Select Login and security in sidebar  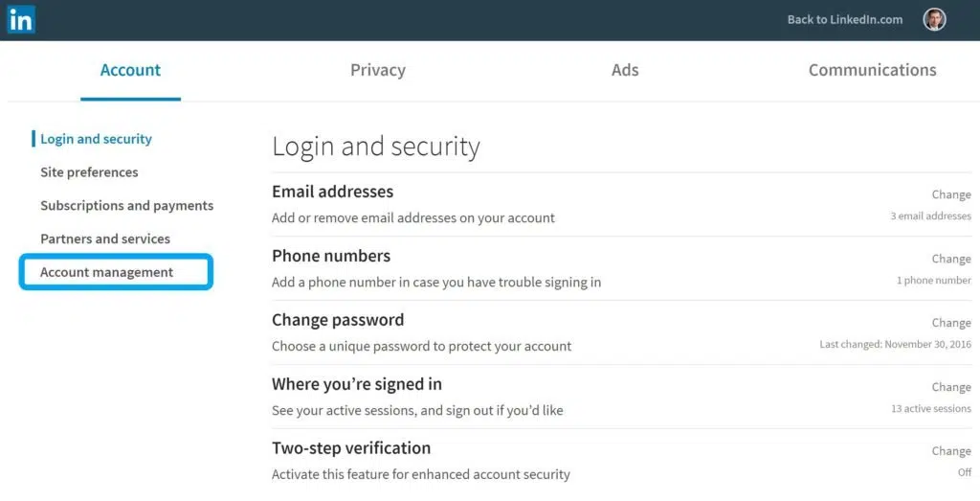pos(96,139)
